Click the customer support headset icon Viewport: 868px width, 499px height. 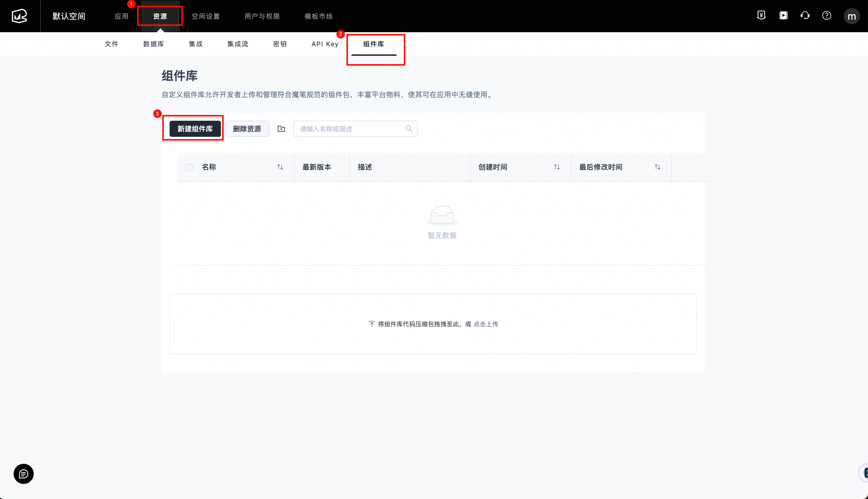pos(805,15)
